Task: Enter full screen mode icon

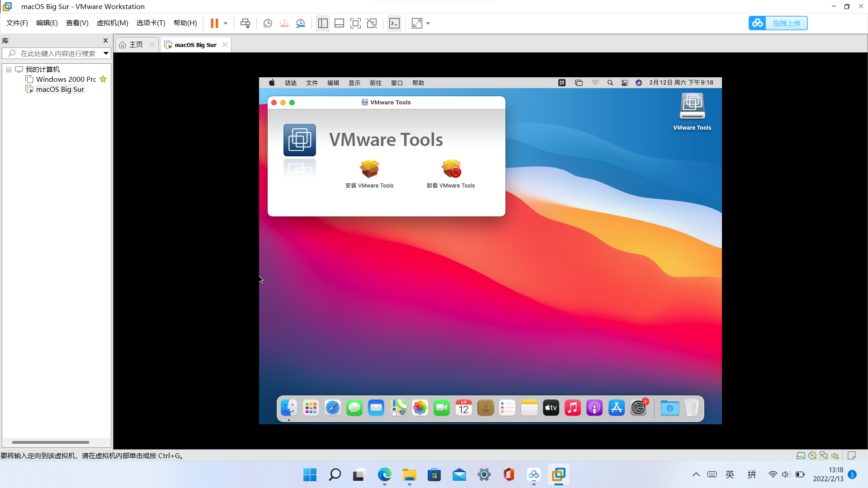Action: click(355, 23)
